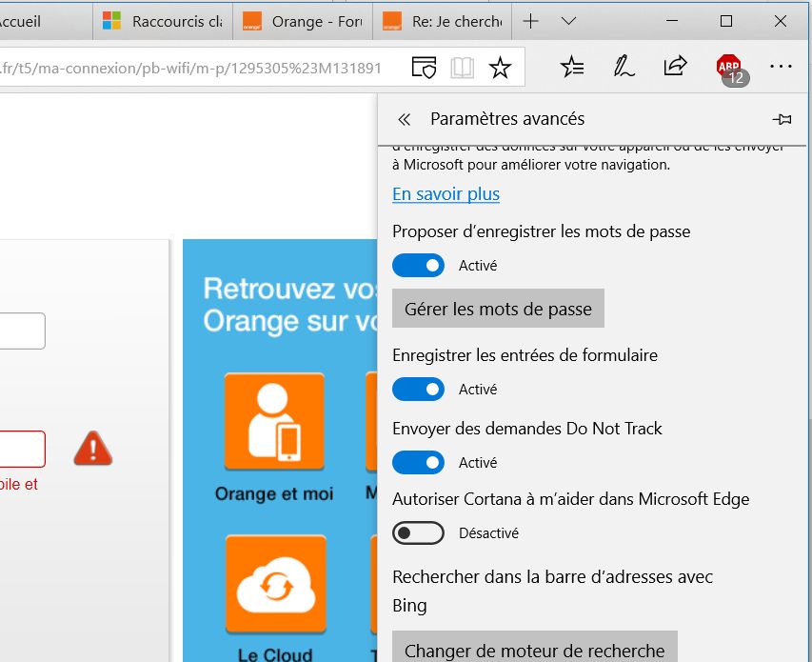The width and height of the screenshot is (812, 662).
Task: Add page to favorites with star icon
Action: pos(500,68)
